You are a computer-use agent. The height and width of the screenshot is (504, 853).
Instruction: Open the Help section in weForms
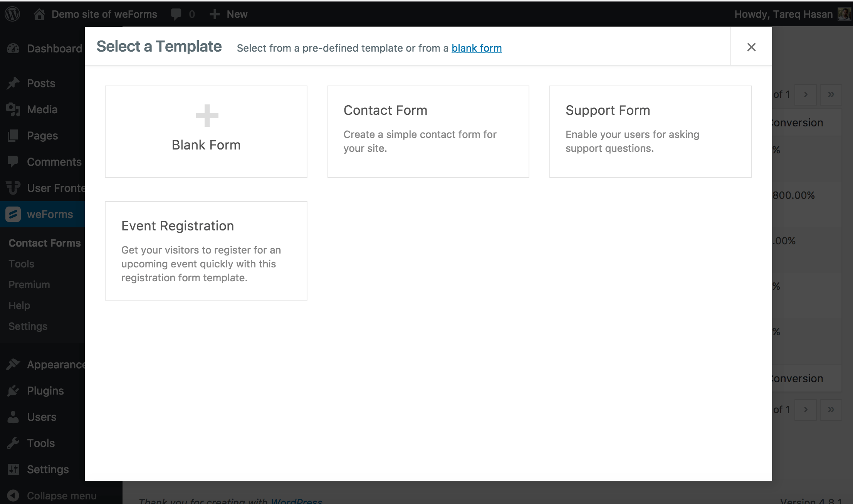(19, 306)
